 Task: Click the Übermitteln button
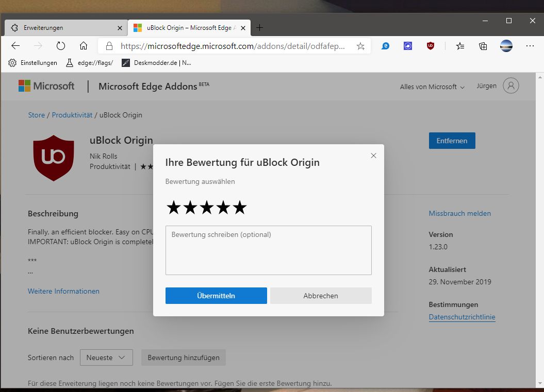(x=216, y=296)
